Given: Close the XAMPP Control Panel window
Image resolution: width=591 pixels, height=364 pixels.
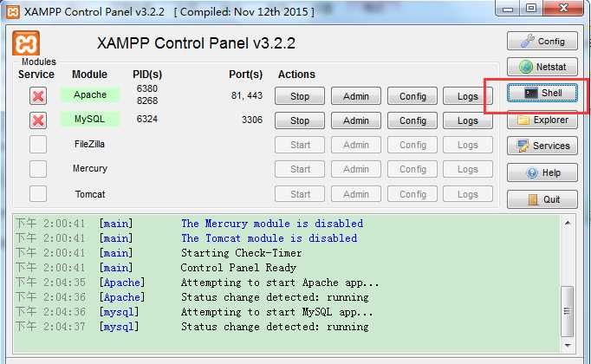Looking at the screenshot, I should point(563,9).
